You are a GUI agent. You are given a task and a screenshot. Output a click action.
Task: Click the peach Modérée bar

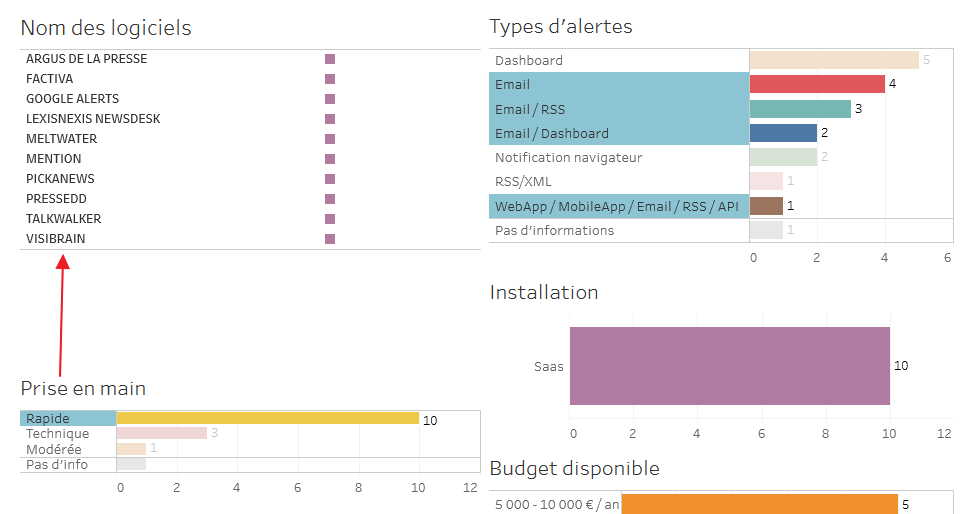(x=131, y=449)
